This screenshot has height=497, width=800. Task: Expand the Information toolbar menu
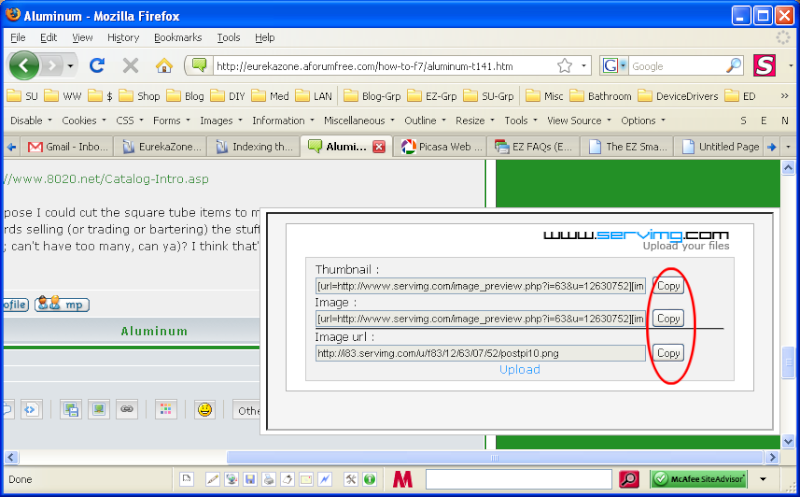click(283, 120)
